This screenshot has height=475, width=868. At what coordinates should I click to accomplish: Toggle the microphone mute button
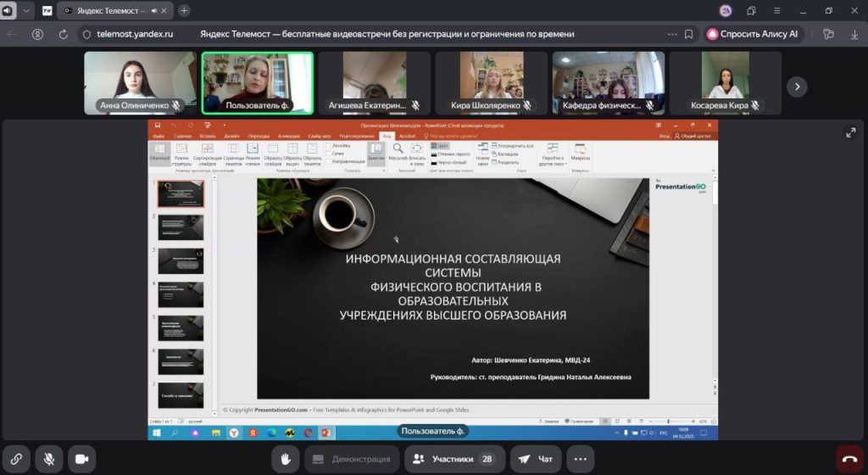[49, 459]
